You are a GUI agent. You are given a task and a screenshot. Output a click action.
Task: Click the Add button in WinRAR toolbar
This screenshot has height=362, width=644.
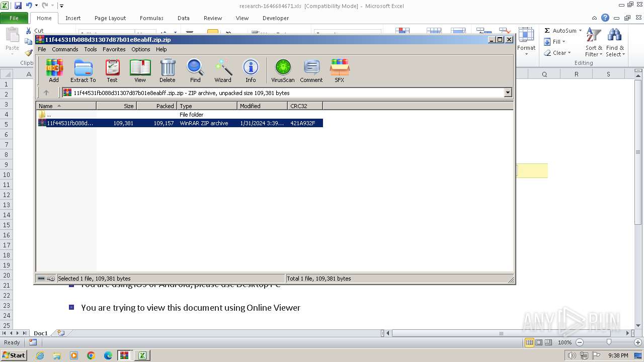tap(54, 70)
